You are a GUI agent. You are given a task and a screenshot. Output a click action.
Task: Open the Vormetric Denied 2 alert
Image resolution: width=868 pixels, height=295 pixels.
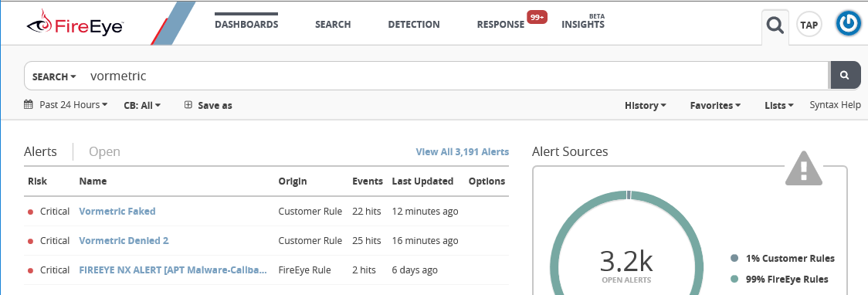coord(124,240)
